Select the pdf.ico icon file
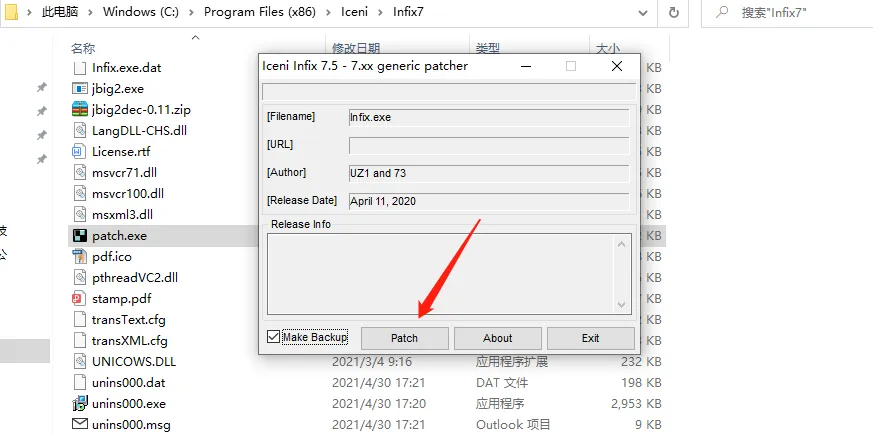The height and width of the screenshot is (438, 873). click(80, 257)
